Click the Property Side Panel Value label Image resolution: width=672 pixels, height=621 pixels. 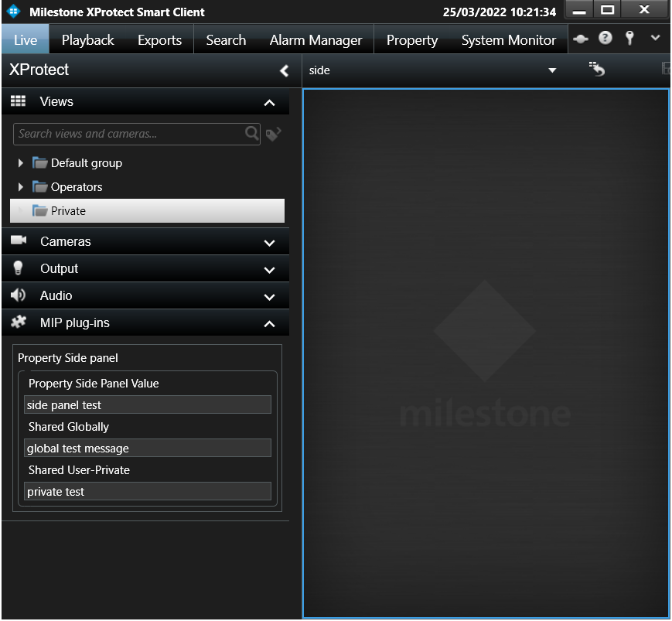pyautogui.click(x=94, y=383)
